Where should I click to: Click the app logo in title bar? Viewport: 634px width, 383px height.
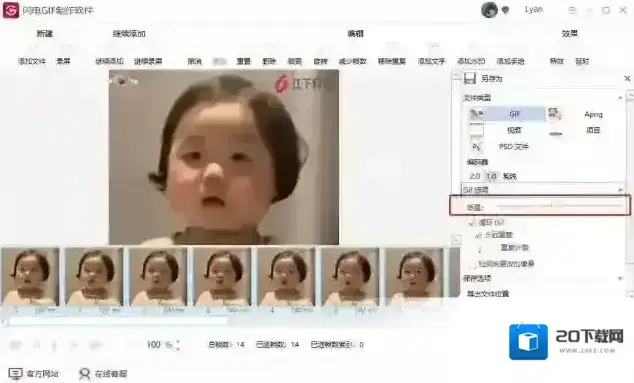tap(11, 11)
